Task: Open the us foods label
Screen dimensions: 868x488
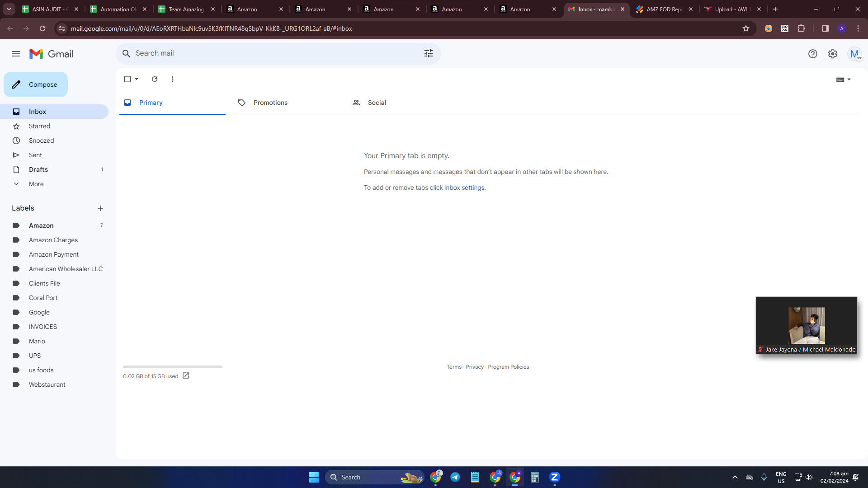Action: pyautogui.click(x=54, y=370)
